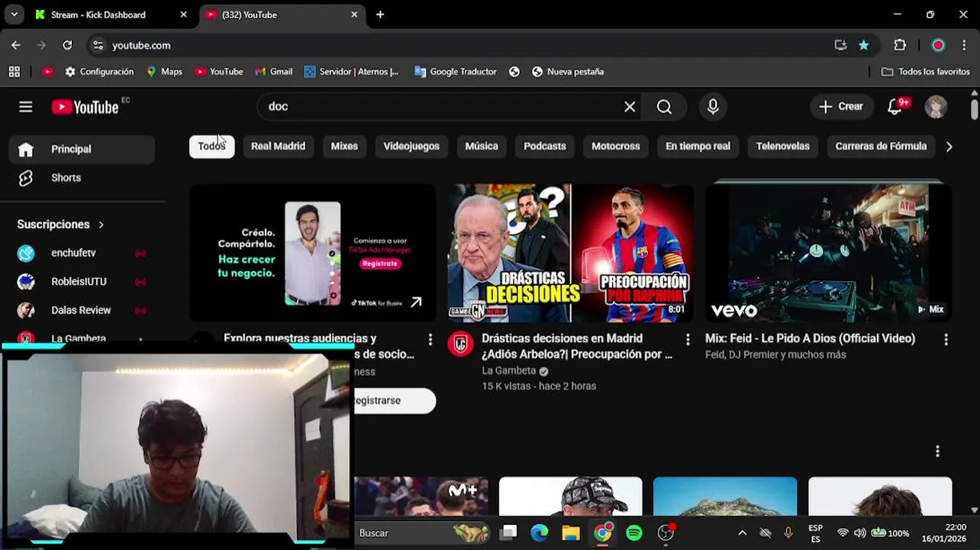Open Shorts in the sidebar
The image size is (980, 550).
click(82, 178)
